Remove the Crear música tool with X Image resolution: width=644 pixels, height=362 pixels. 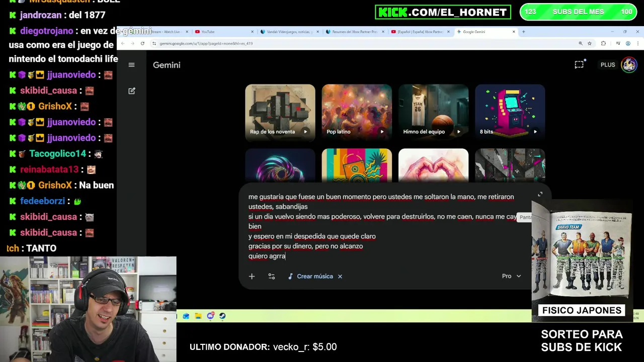[340, 276]
